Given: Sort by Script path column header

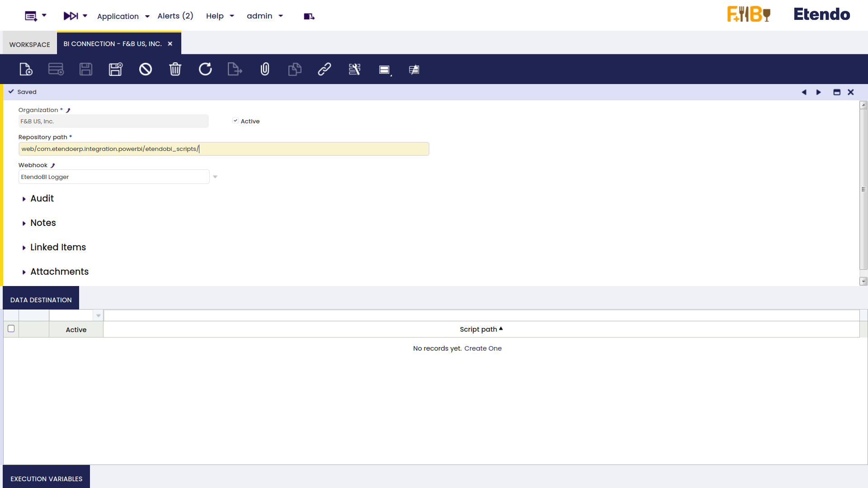Looking at the screenshot, I should (x=481, y=329).
